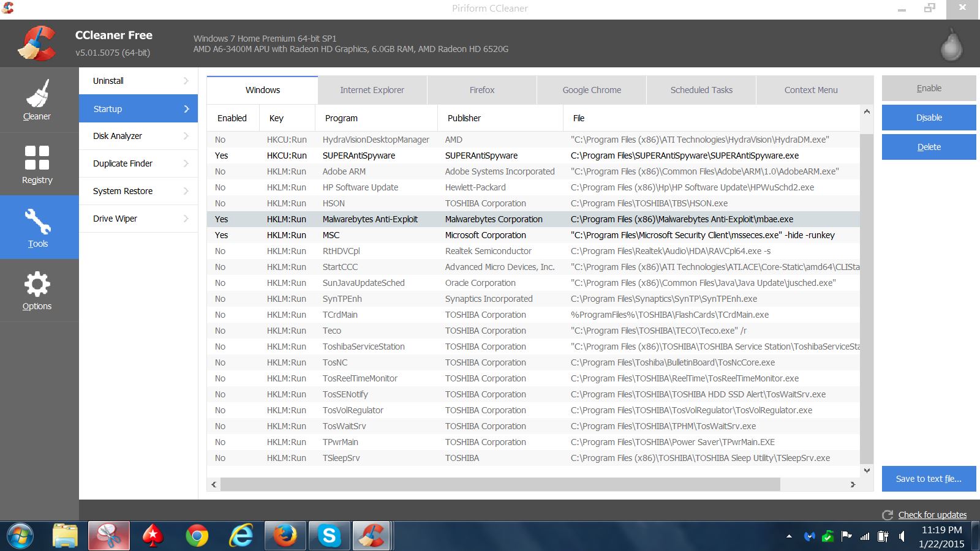Click the battery tray icon
Image resolution: width=980 pixels, height=551 pixels.
point(883,536)
